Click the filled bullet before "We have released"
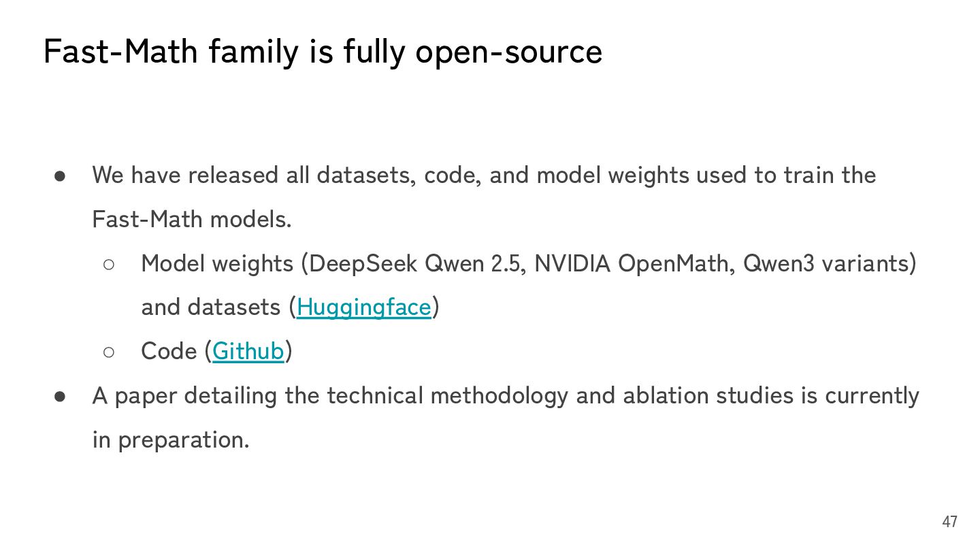The image size is (980, 551). point(60,176)
